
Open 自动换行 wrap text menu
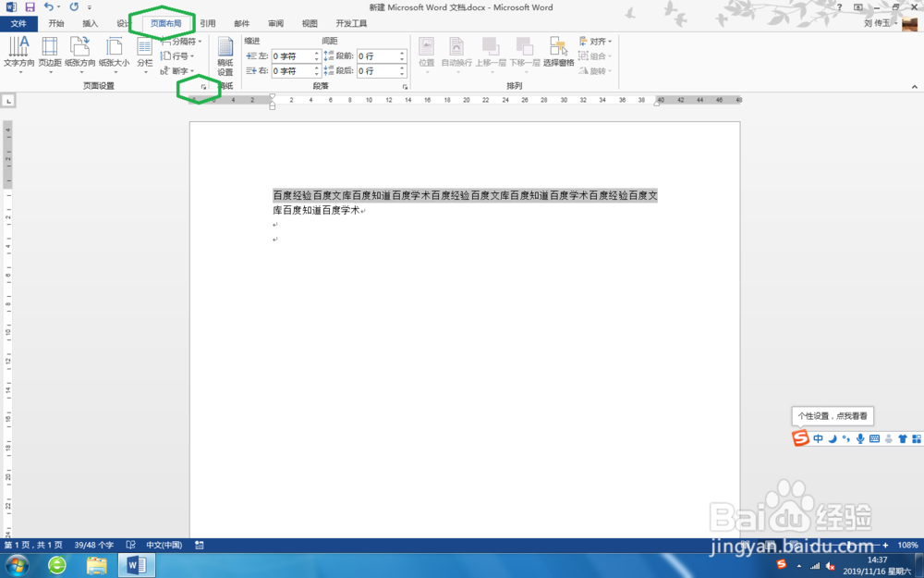456,55
